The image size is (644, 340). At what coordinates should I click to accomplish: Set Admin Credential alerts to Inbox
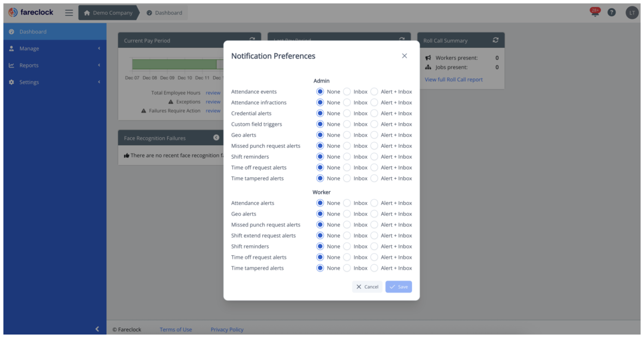(347, 113)
